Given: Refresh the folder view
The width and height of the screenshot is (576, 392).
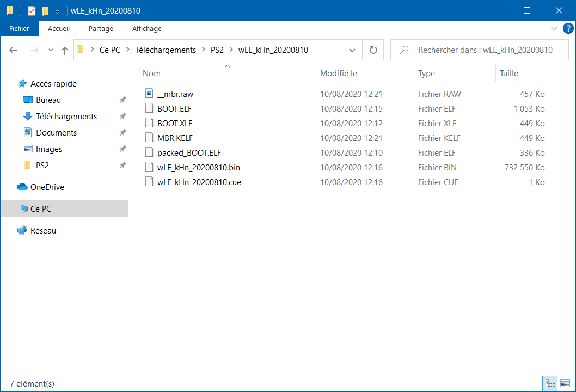Looking at the screenshot, I should (373, 50).
